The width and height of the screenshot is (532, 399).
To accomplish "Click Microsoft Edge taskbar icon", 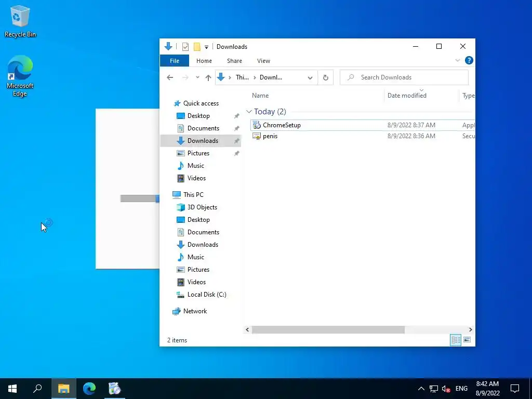I will click(x=89, y=389).
